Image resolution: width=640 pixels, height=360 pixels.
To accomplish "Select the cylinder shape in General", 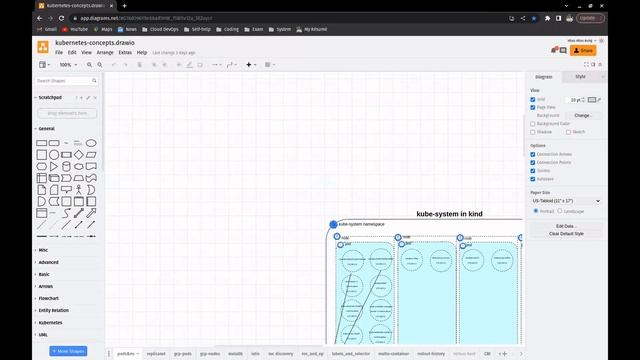I will (66, 166).
